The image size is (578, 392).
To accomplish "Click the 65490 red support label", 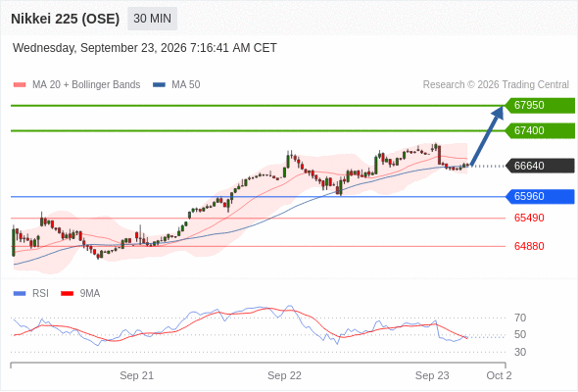I will tap(529, 218).
